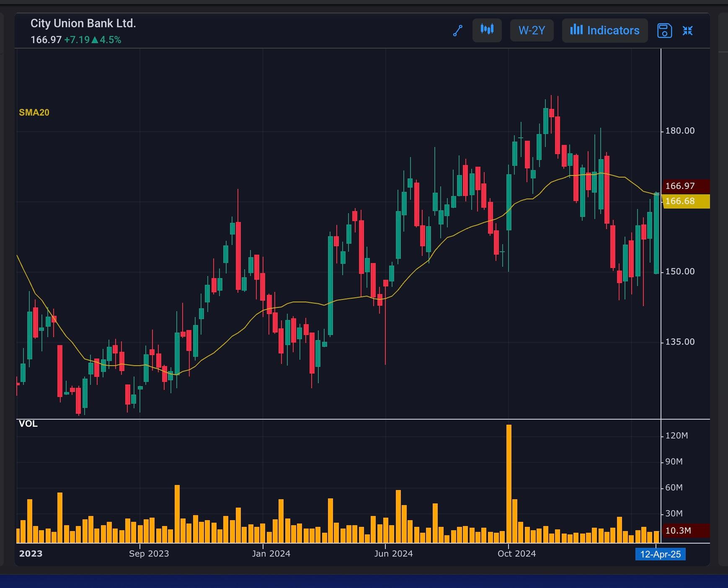The height and width of the screenshot is (588, 728).
Task: Select the line drawing tool icon
Action: coord(458,31)
